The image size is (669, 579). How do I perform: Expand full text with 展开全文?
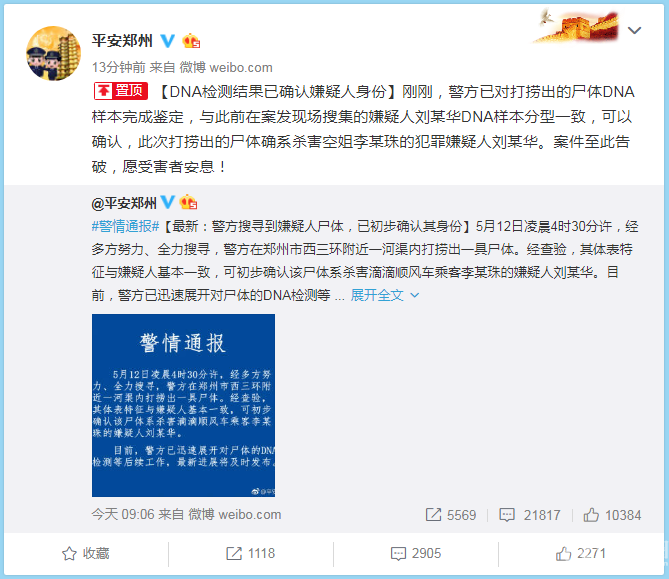384,295
